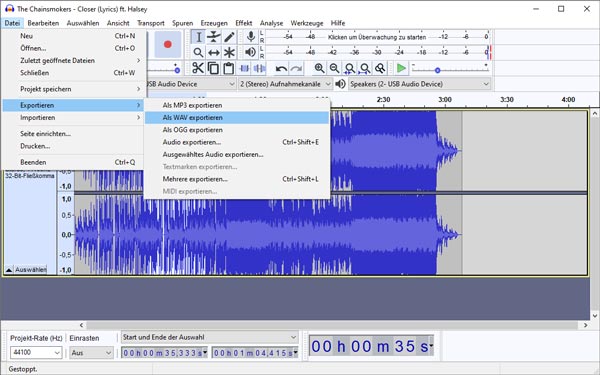Screen dimensions: 600x375
Task: Open the Bearbeiten menu
Action: [43, 23]
